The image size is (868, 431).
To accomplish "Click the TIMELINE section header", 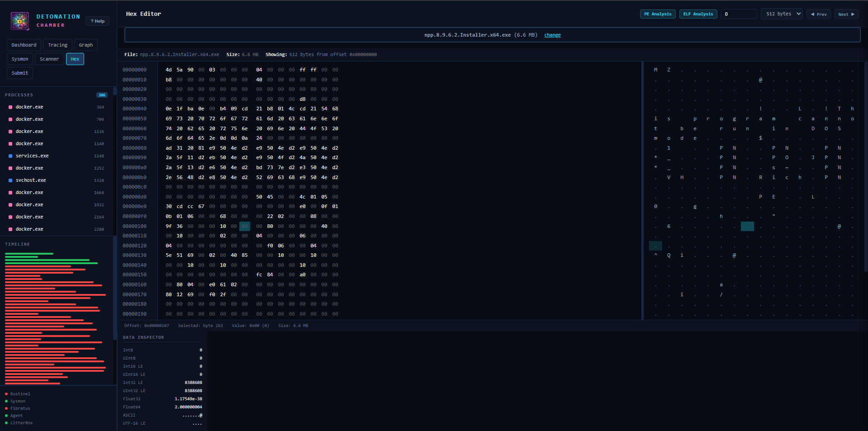I will 17,244.
